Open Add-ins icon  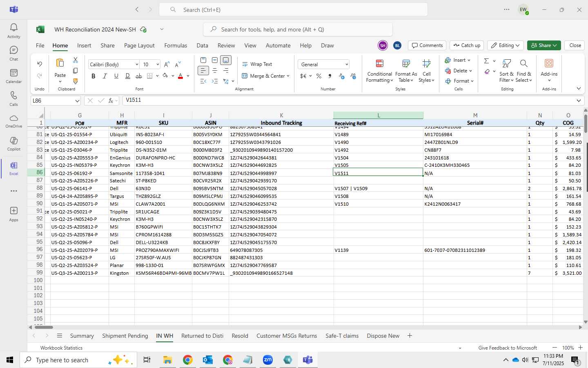pyautogui.click(x=549, y=70)
